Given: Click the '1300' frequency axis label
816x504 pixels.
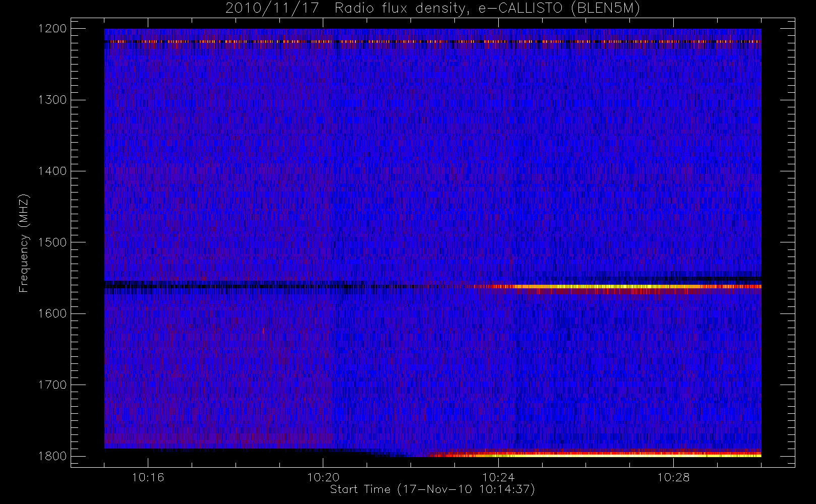Looking at the screenshot, I should (52, 100).
